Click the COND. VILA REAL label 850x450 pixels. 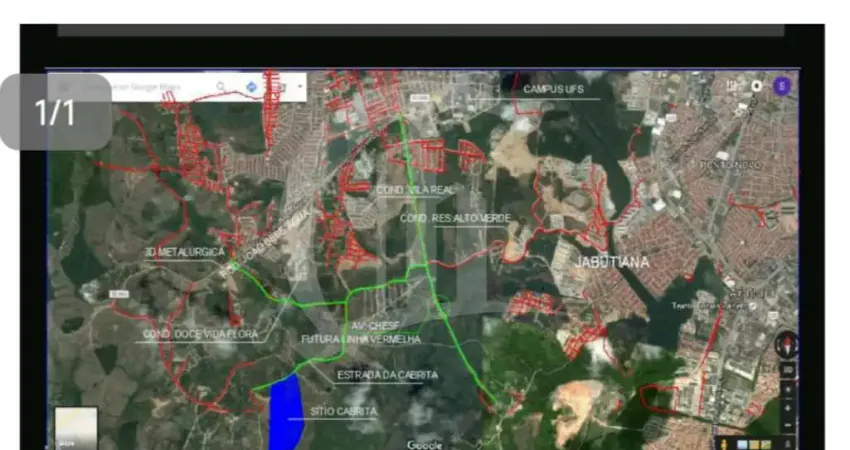tap(413, 189)
